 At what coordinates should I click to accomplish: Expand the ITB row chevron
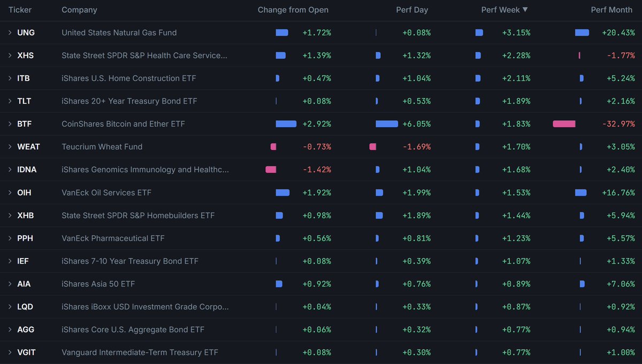coord(10,79)
